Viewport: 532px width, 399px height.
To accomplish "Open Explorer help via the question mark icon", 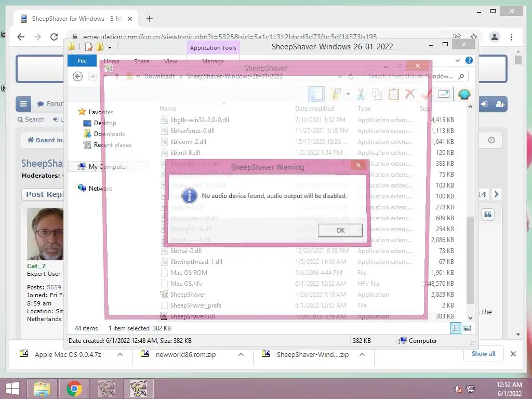I will click(469, 60).
